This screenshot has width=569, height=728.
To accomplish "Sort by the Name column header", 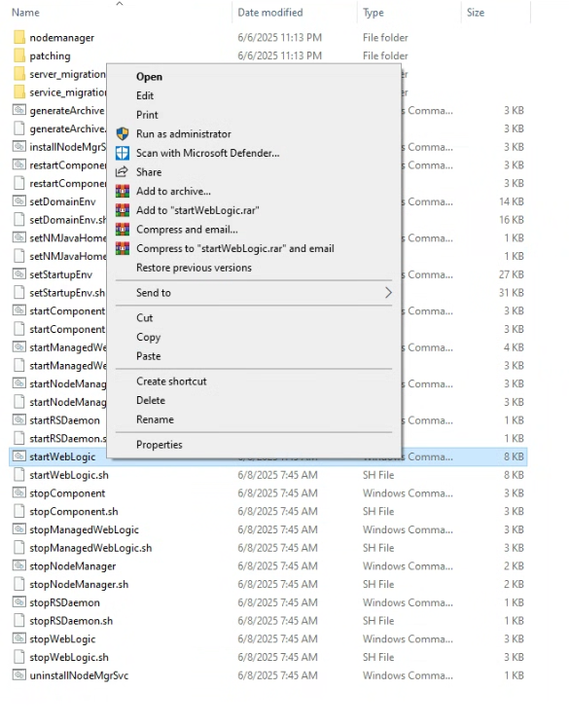I will pyautogui.click(x=25, y=13).
